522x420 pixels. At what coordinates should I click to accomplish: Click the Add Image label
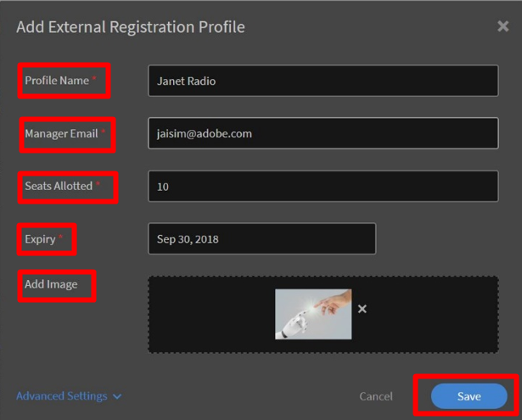coord(51,284)
